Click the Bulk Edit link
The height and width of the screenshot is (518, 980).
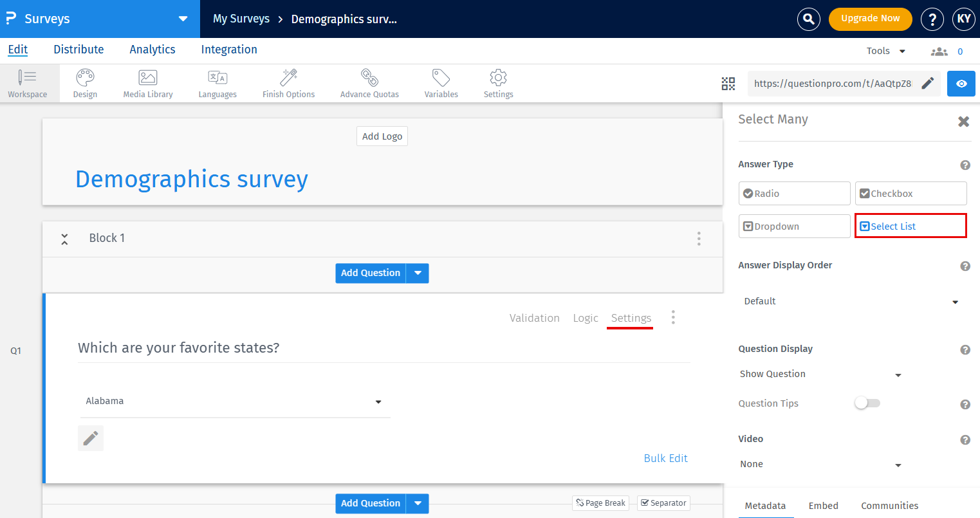tap(665, 458)
